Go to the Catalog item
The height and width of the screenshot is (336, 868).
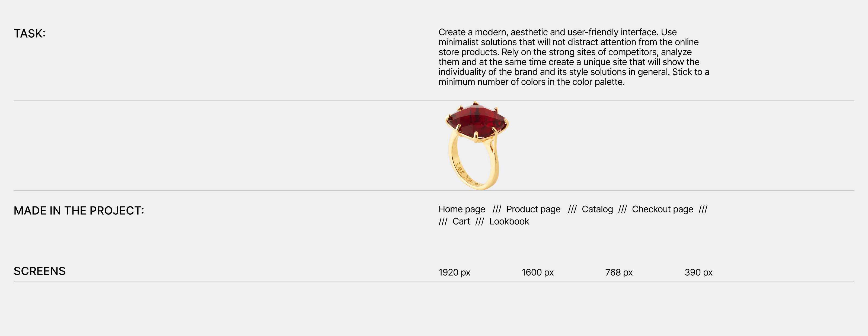[x=597, y=209]
